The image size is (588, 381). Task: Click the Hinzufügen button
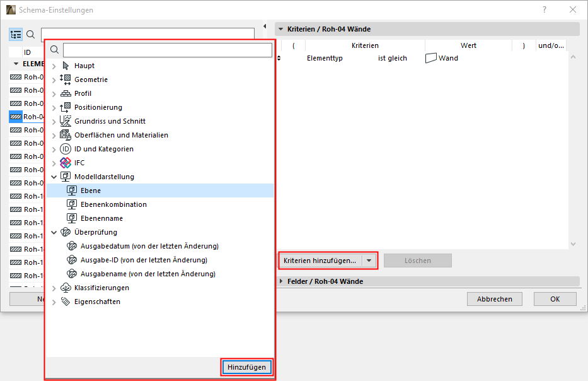[x=246, y=367]
